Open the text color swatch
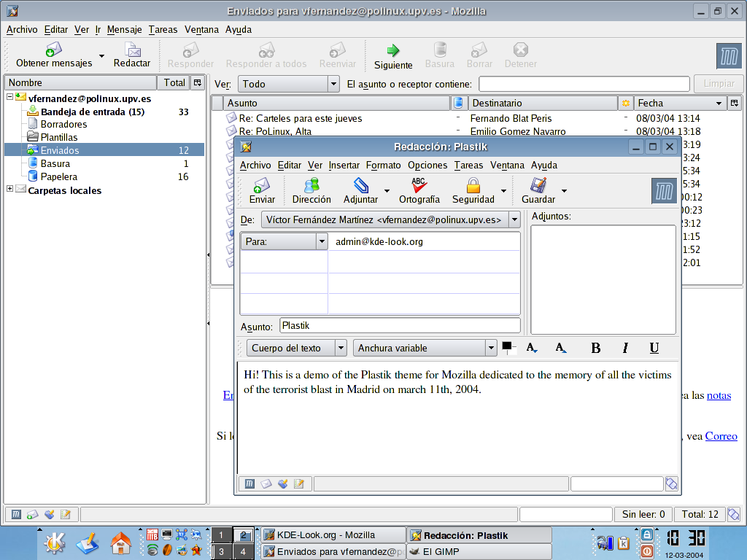The height and width of the screenshot is (560, 747). point(507,346)
